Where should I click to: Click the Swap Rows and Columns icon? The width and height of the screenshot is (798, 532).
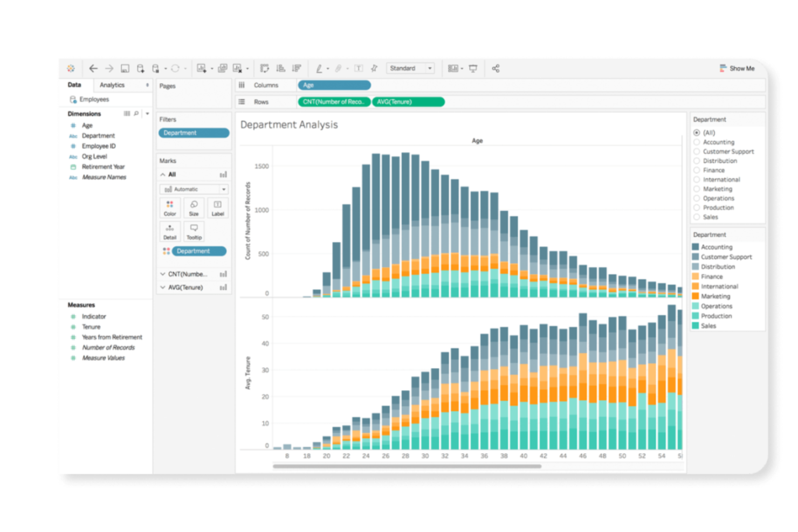point(264,68)
